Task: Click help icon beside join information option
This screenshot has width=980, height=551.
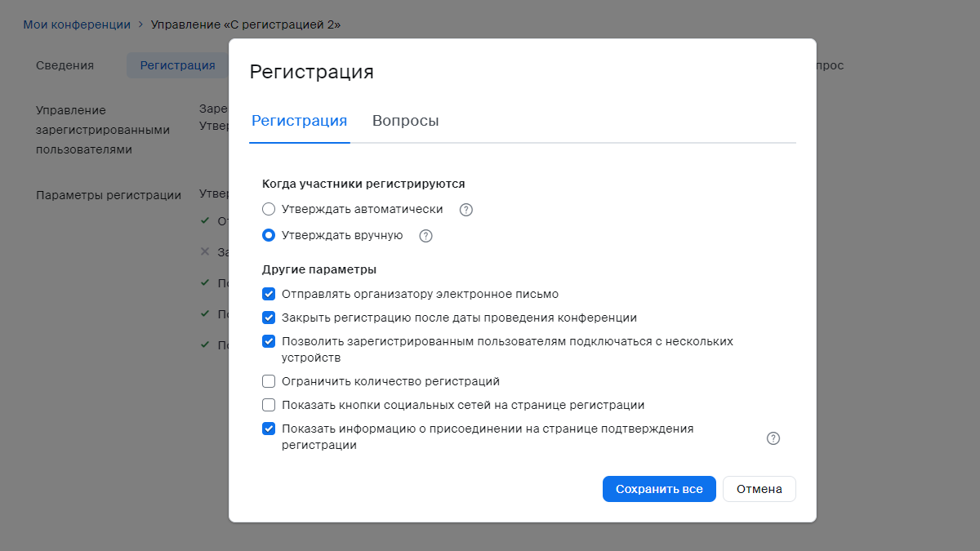Action: coord(773,438)
